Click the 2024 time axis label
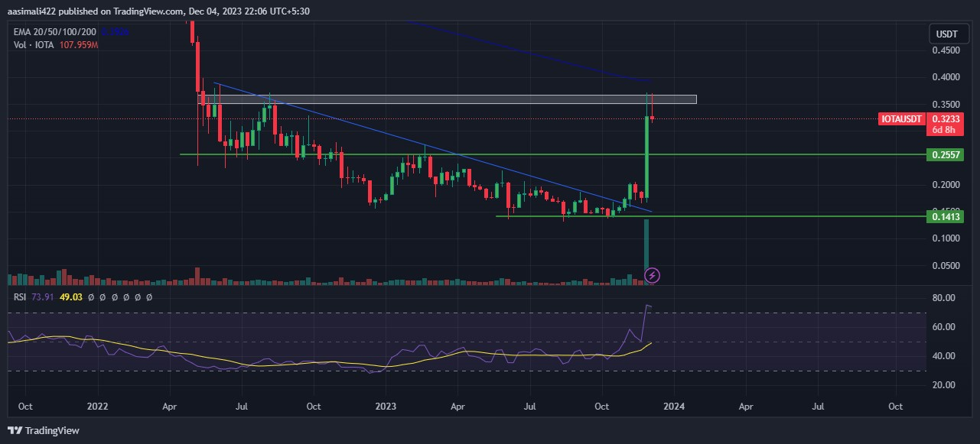Screen dimensions: 980x444 pyautogui.click(x=674, y=406)
